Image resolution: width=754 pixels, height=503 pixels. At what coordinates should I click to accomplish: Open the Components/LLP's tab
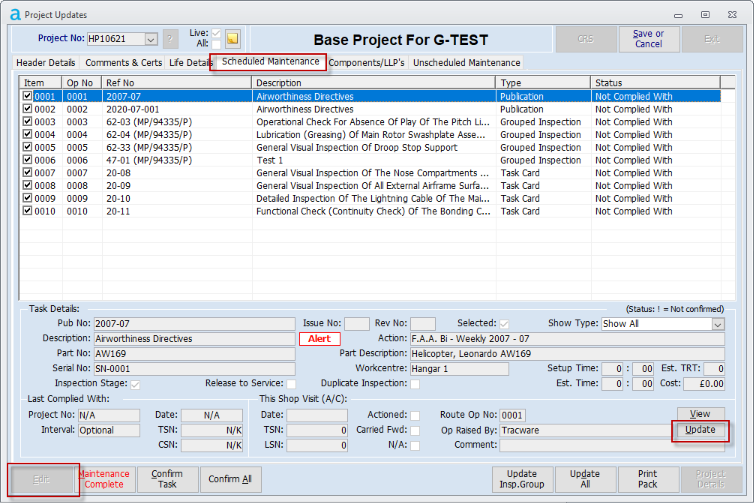(366, 63)
